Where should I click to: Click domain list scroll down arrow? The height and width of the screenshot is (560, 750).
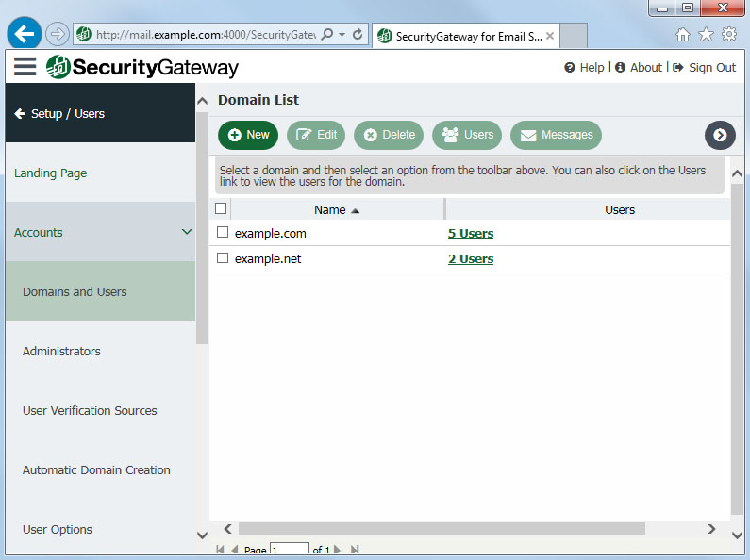click(x=737, y=535)
